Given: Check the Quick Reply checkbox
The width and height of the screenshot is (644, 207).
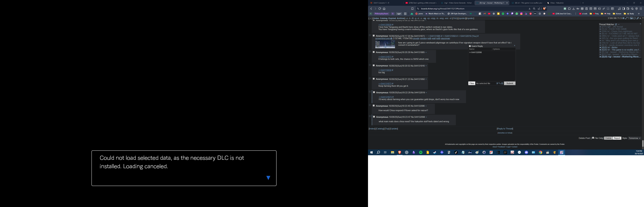Looking at the screenshot, I should [x=470, y=46].
